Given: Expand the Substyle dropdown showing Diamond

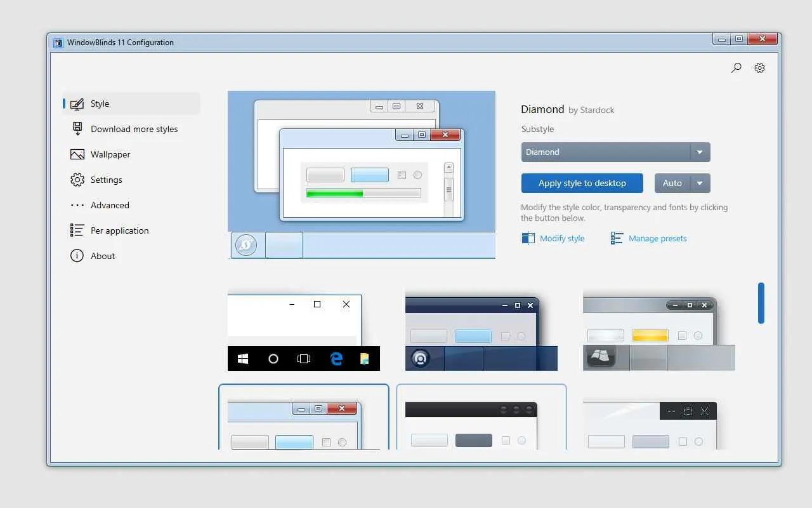Looking at the screenshot, I should (615, 152).
